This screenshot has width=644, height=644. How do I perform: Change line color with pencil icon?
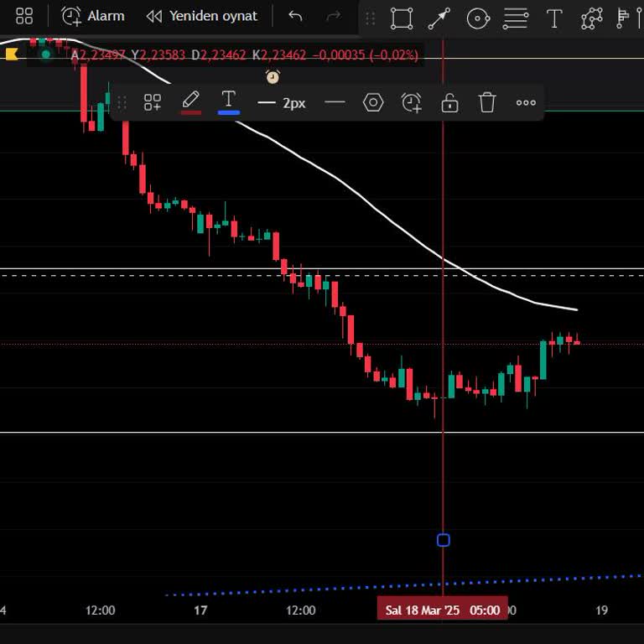(x=191, y=102)
